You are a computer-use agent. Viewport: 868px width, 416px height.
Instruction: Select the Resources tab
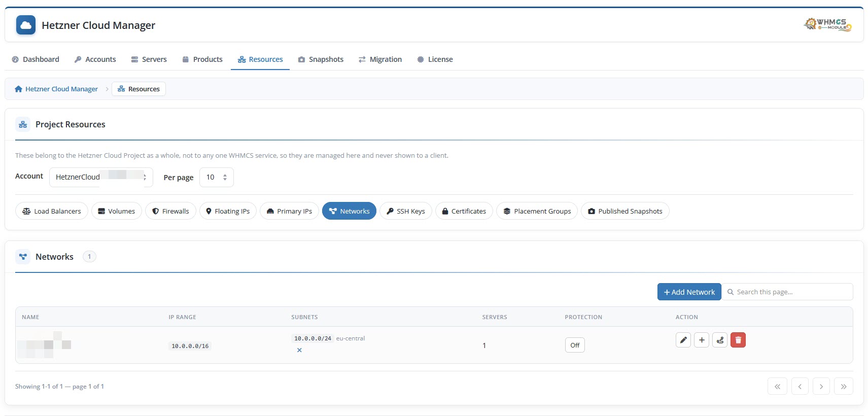coord(260,59)
